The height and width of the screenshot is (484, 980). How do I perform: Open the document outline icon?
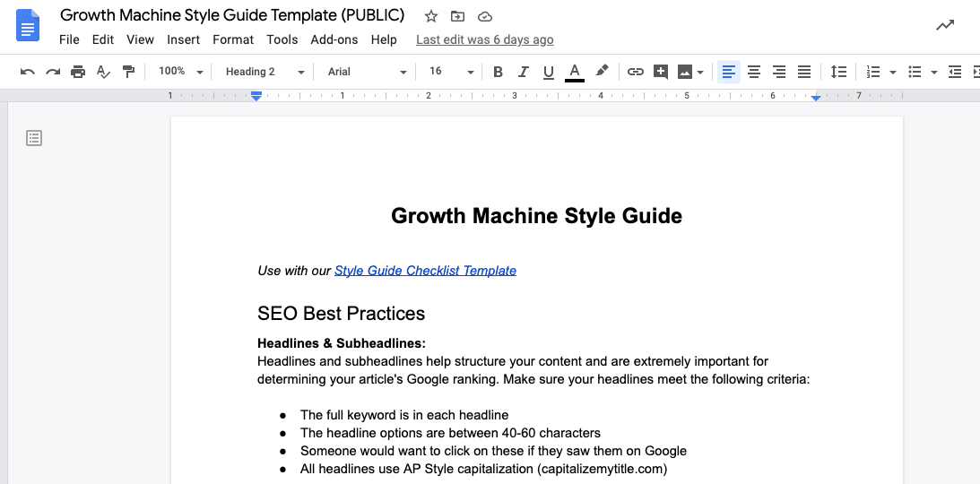coord(34,138)
